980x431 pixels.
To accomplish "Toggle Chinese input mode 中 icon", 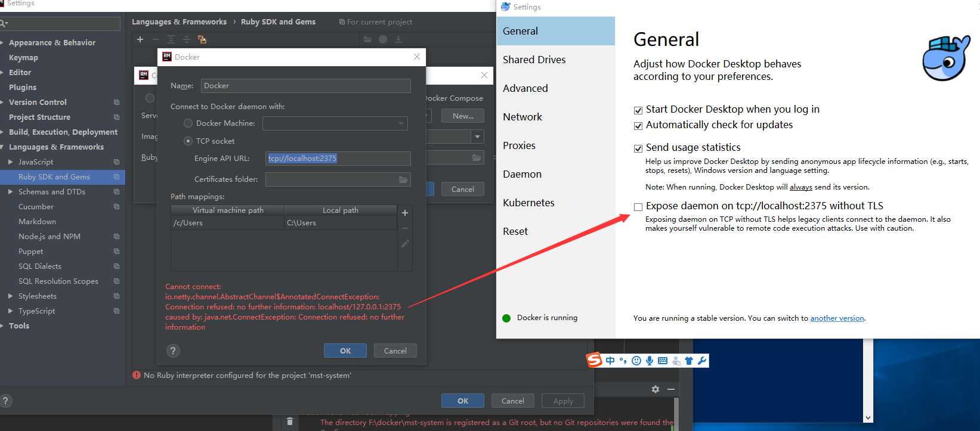I will click(610, 361).
